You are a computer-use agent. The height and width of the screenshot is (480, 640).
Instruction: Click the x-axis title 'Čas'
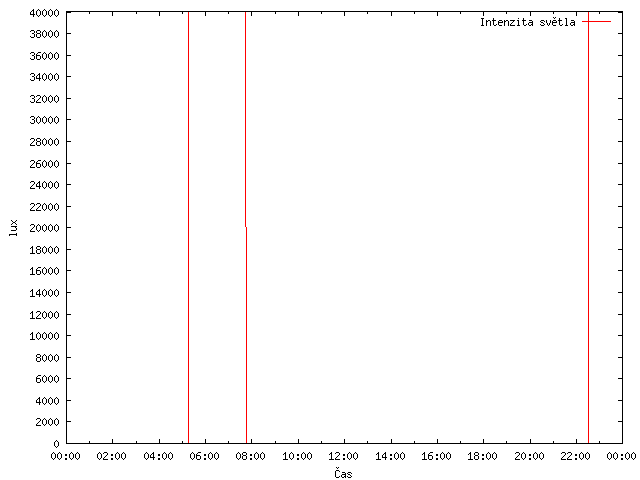[343, 473]
